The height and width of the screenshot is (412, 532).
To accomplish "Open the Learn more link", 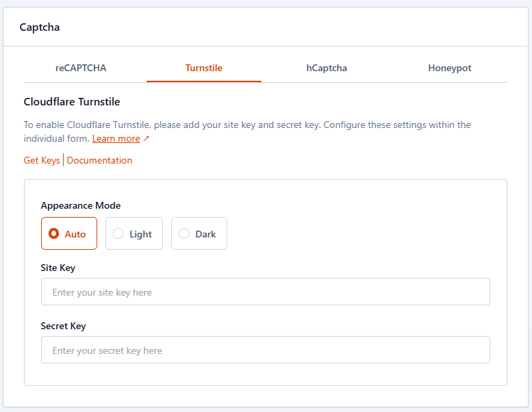I will 116,138.
